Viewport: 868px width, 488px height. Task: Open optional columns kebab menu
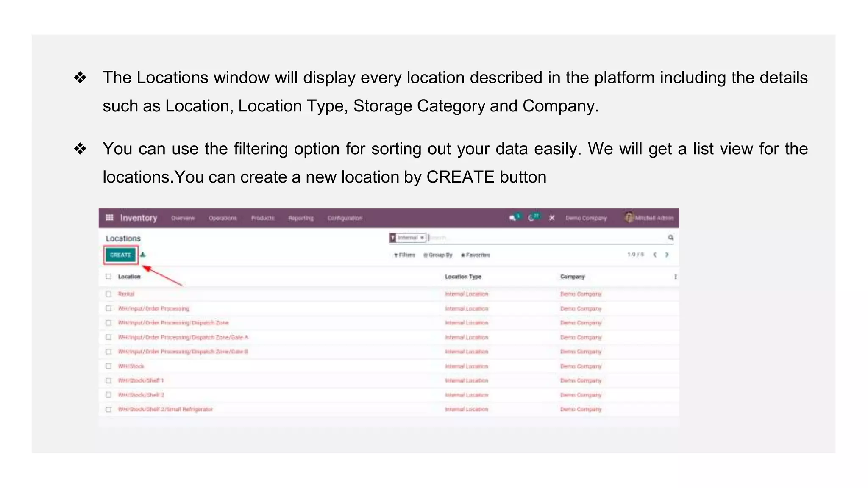coord(675,277)
